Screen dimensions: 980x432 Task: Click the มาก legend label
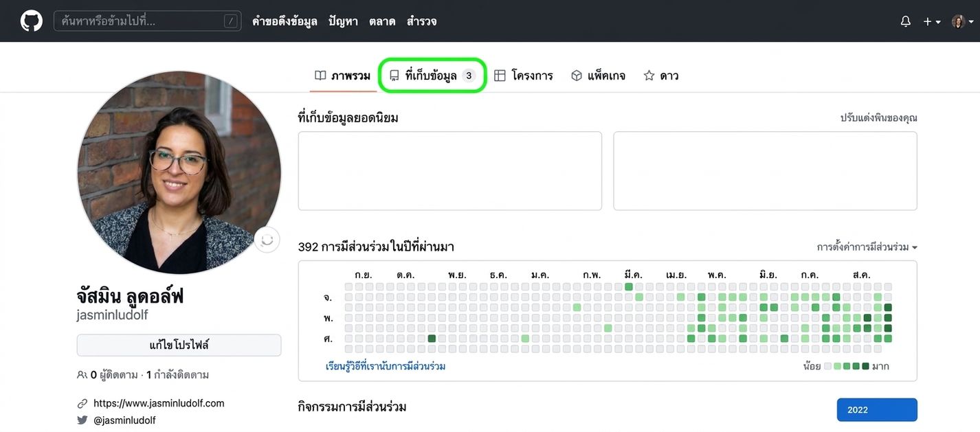coord(881,367)
